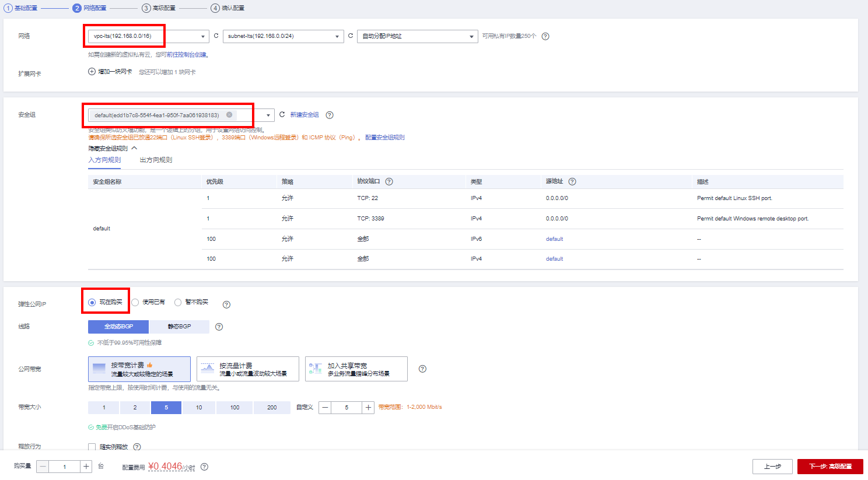
Task: Click the refresh icon next to VPC dropdown
Action: click(216, 36)
